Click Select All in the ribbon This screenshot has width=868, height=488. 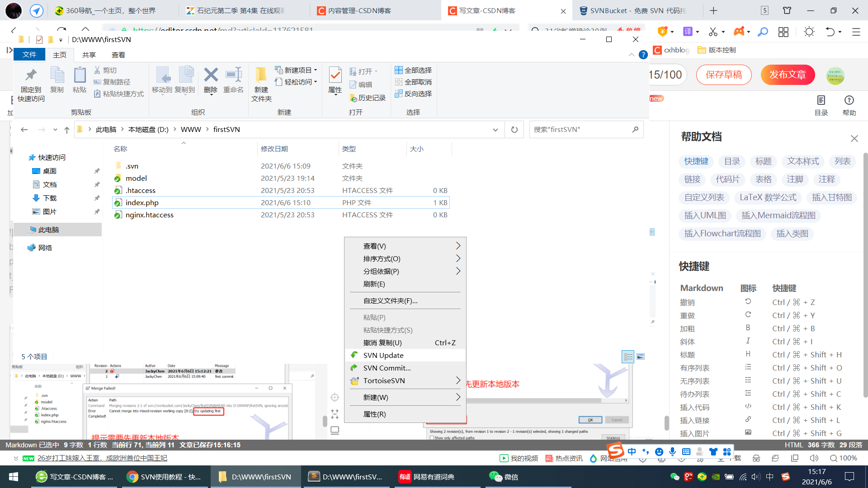click(x=413, y=70)
